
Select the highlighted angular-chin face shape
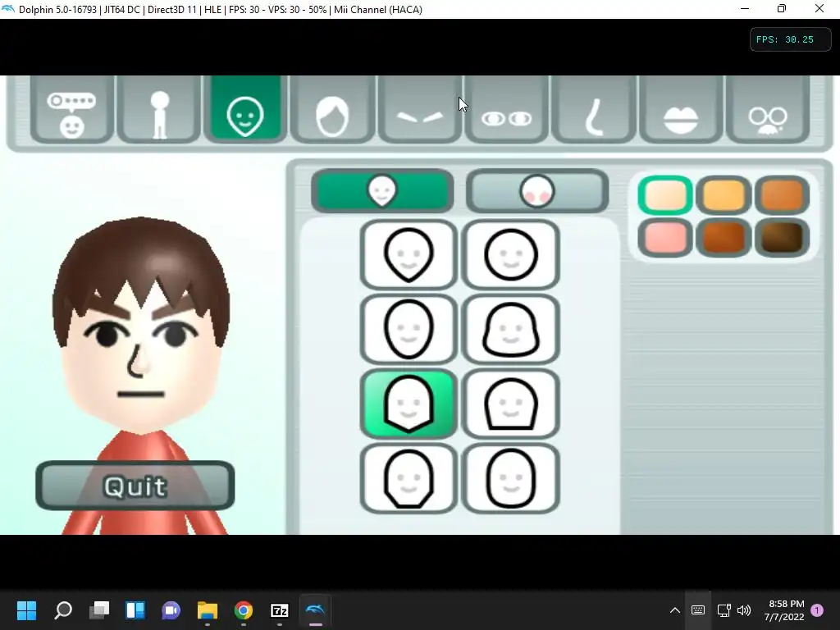(x=409, y=404)
